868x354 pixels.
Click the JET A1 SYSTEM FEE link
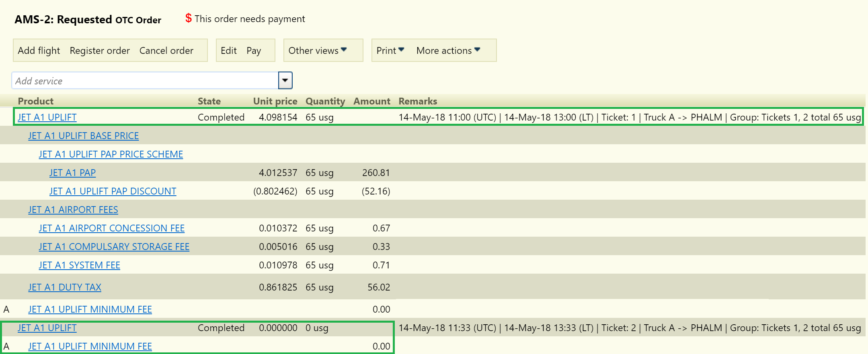coord(80,265)
